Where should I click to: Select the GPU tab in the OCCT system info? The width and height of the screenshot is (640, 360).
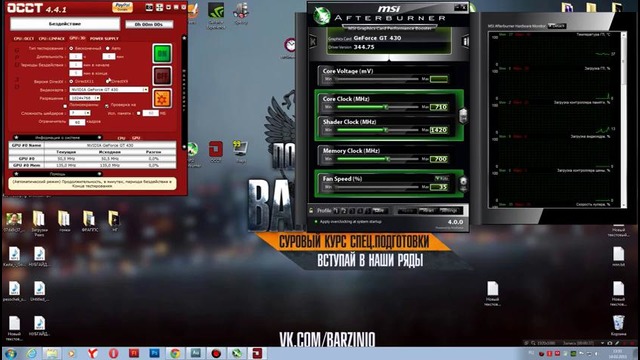tap(136, 138)
